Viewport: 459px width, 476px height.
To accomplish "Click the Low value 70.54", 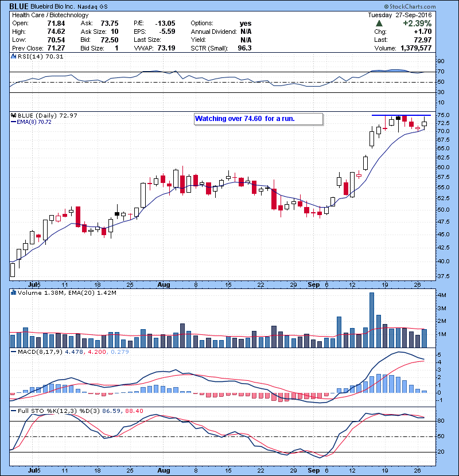I will (x=56, y=40).
